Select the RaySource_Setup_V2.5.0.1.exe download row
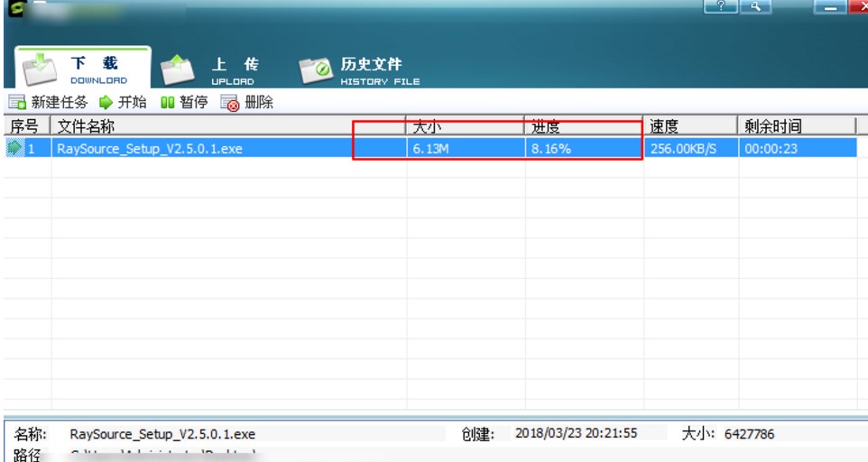 point(430,148)
